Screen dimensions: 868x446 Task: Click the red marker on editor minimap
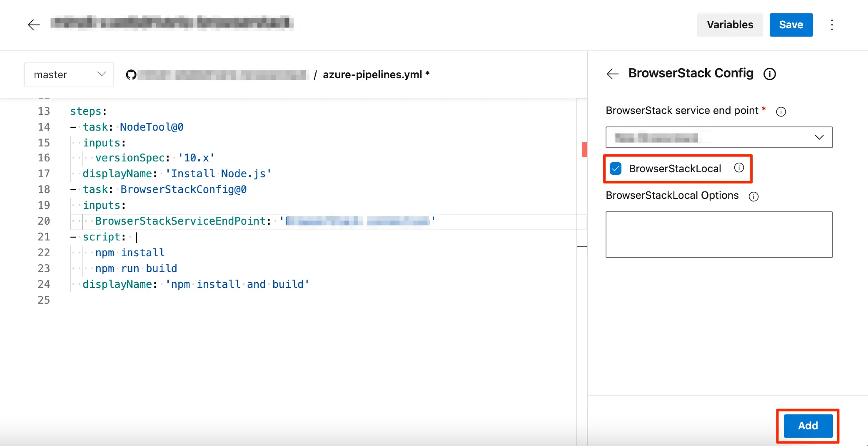(x=584, y=149)
